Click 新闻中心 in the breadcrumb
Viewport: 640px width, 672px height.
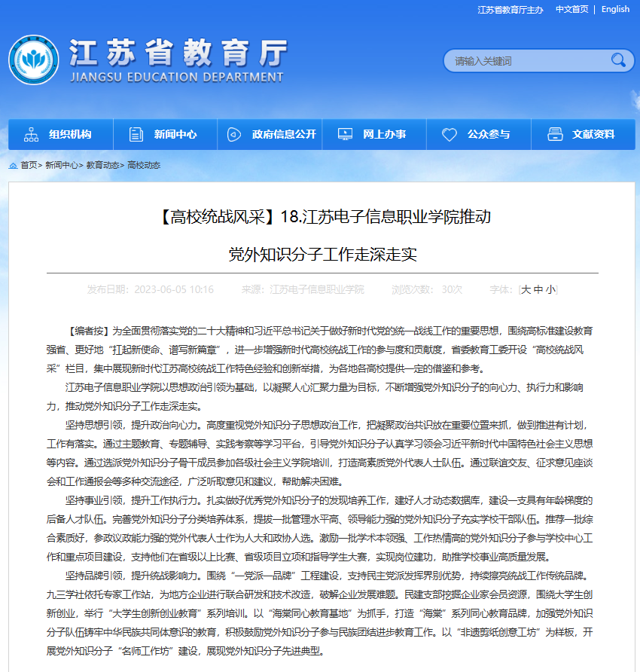tap(62, 166)
